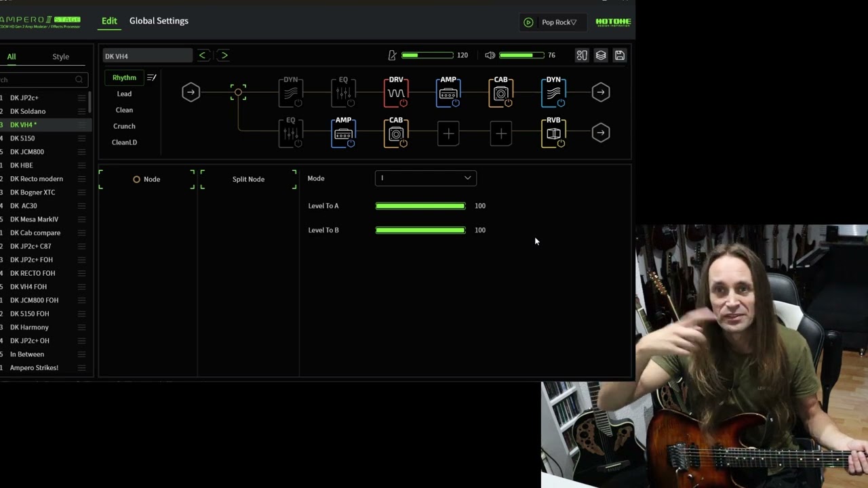Viewport: 868px width, 488px height.
Task: Toggle power on the DRV block
Action: tap(403, 103)
